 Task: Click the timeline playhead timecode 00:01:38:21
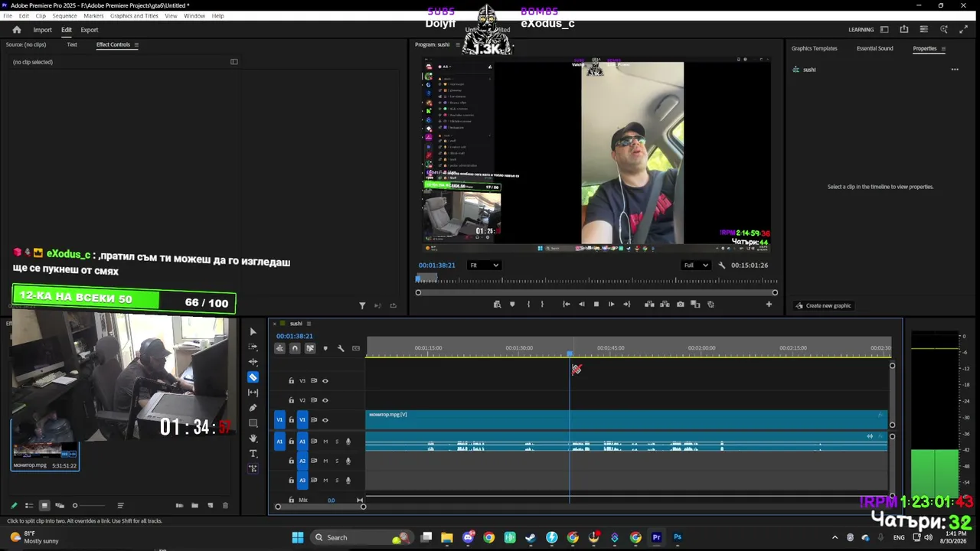click(x=295, y=336)
